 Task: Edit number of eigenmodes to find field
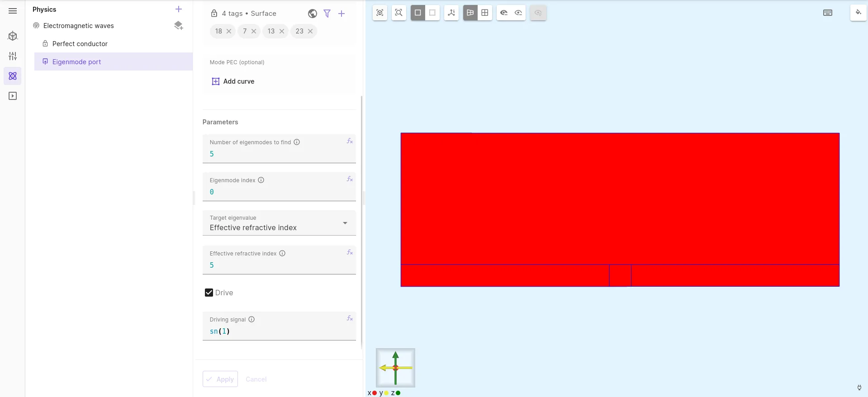pos(279,154)
